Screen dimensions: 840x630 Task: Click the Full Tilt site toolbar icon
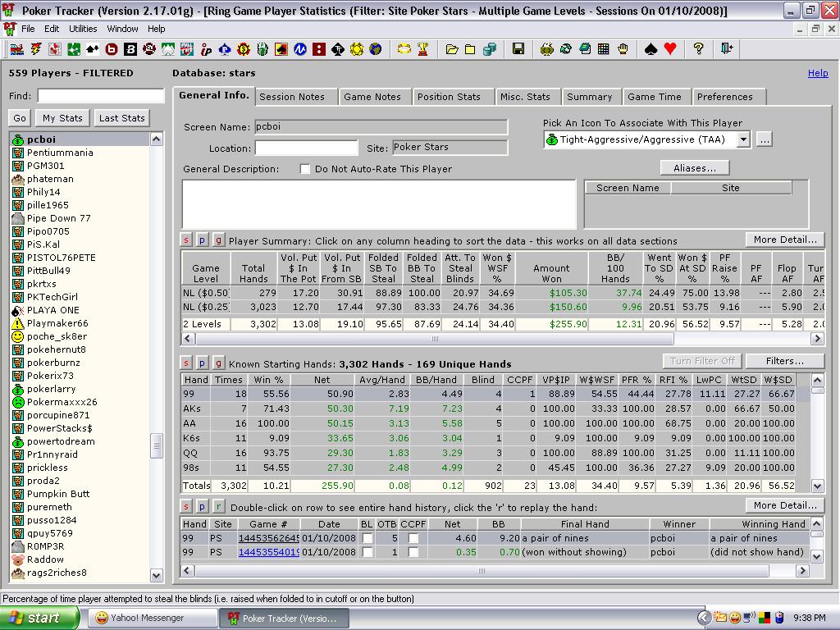pos(187,49)
